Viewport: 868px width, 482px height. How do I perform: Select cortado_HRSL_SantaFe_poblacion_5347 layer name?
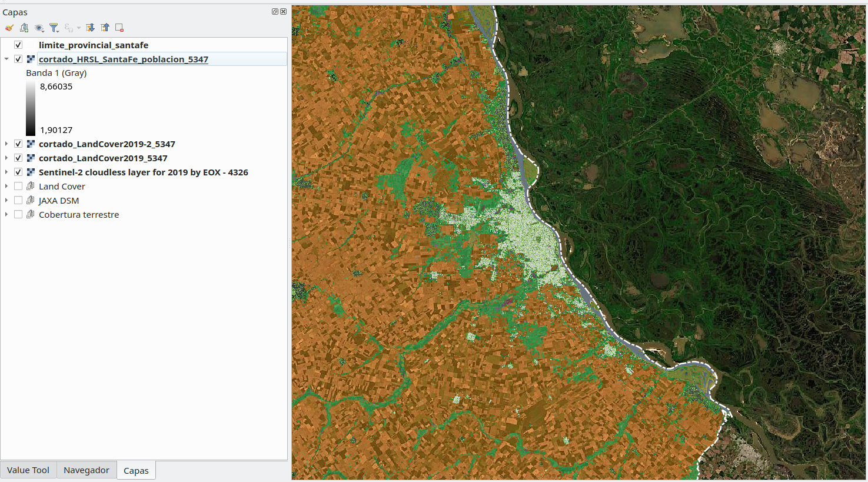point(124,59)
